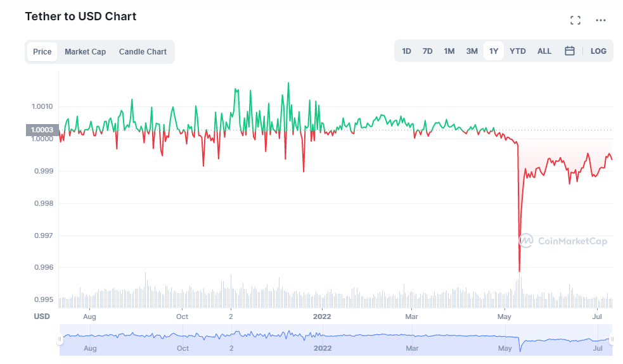The width and height of the screenshot is (623, 364).
Task: Click the 1.0010 y-axis value
Action: click(x=42, y=106)
